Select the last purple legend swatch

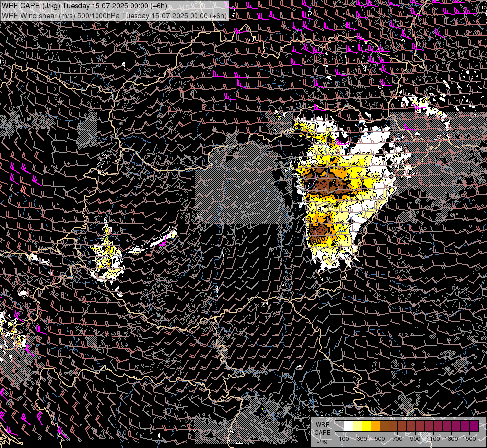[x=474, y=426]
